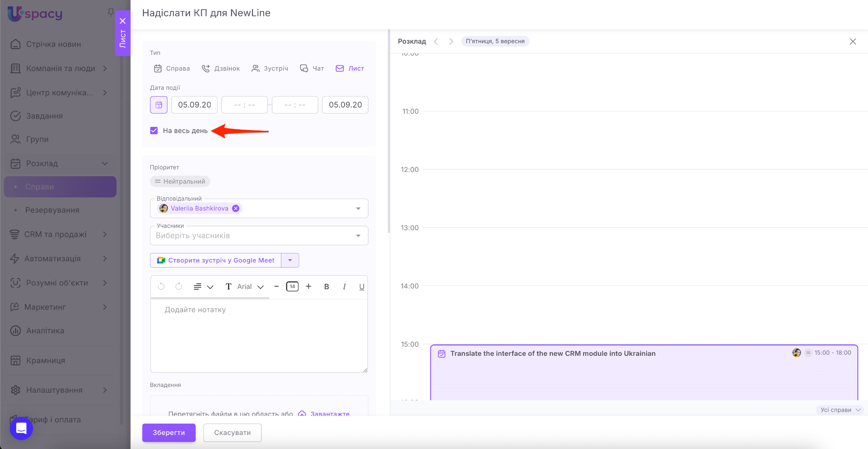This screenshot has height=449, width=868.
Task: Go to next day in schedule
Action: (x=451, y=42)
